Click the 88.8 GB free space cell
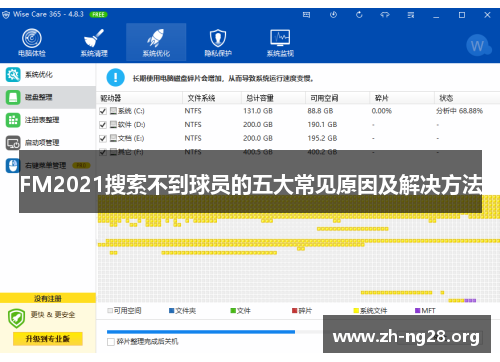Image resolution: width=500 pixels, height=362 pixels. tap(320, 111)
